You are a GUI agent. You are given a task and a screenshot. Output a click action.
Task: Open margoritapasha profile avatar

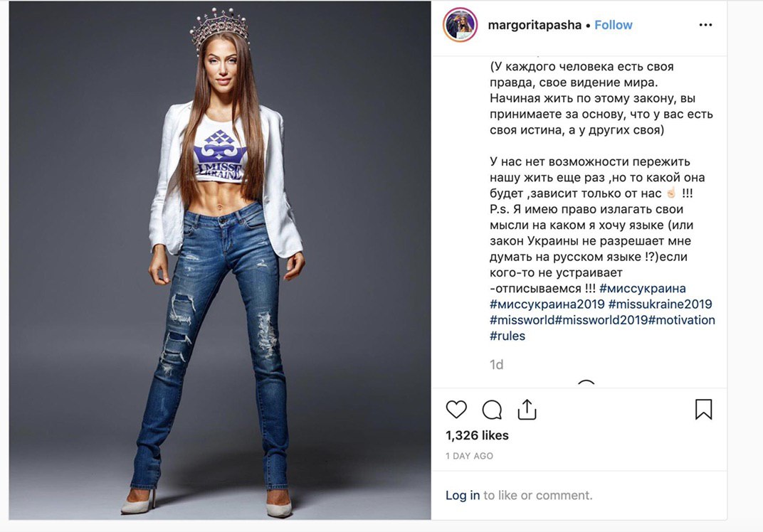460,25
